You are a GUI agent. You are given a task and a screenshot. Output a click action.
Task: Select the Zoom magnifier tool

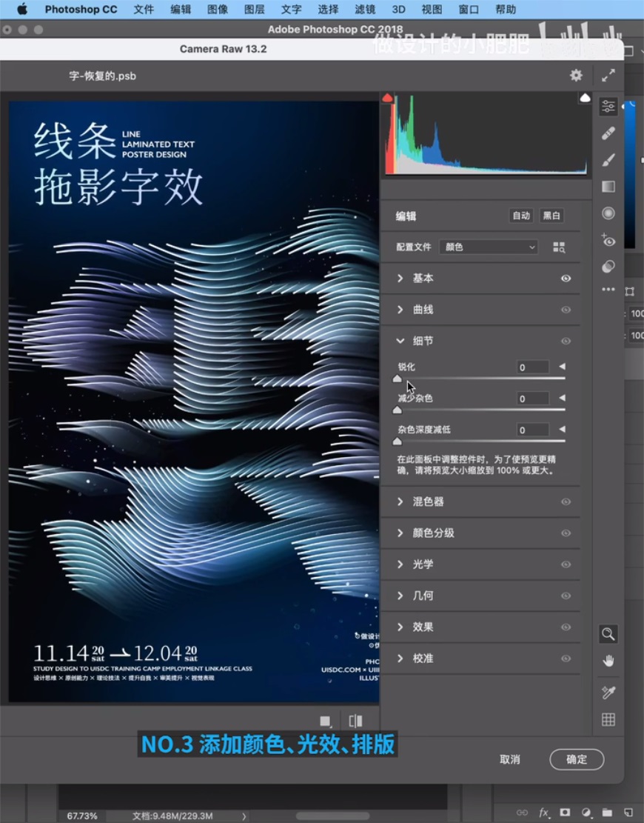(608, 634)
